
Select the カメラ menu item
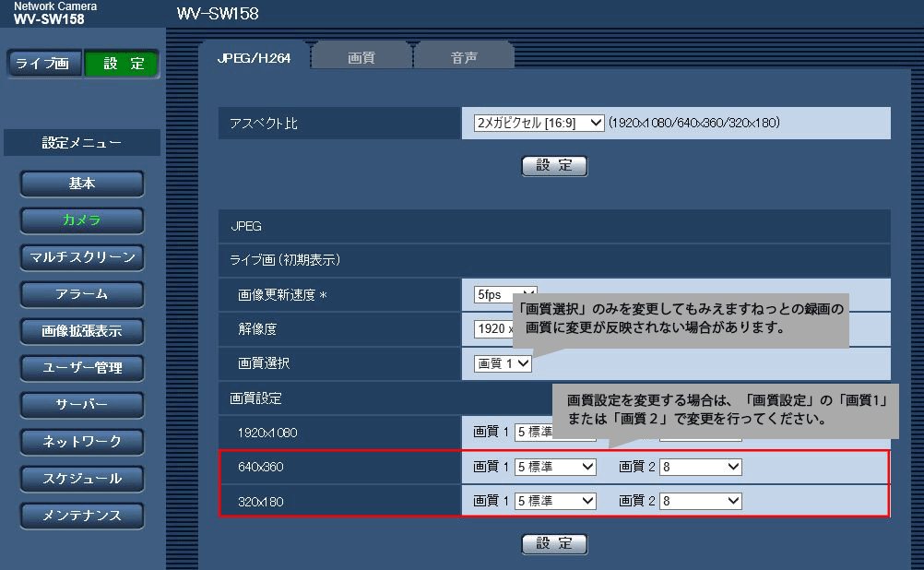point(82,220)
